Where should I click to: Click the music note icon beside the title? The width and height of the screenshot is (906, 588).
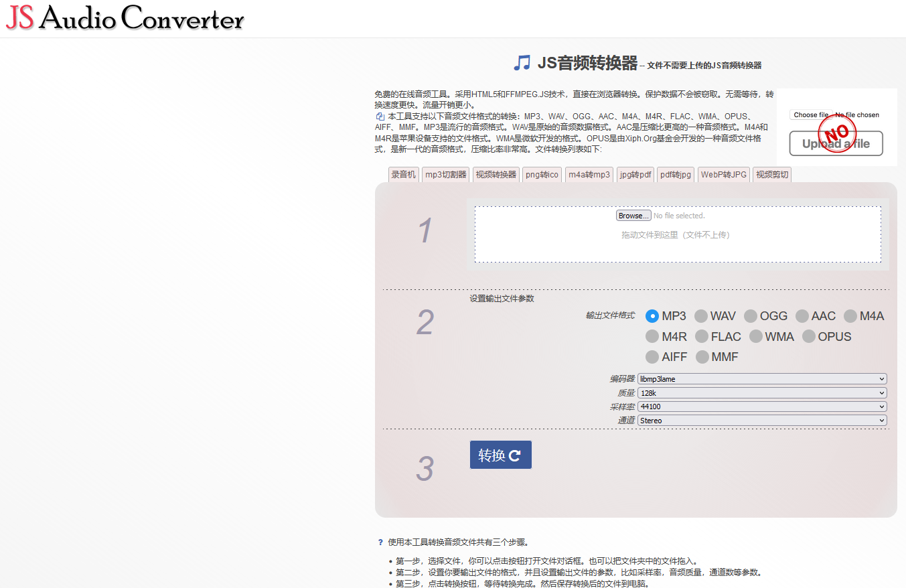pyautogui.click(x=522, y=63)
